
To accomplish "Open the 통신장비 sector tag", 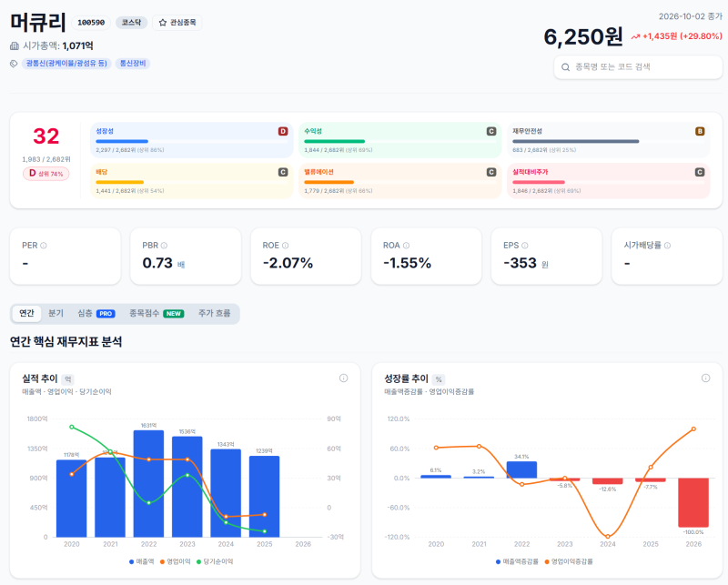I will (x=133, y=63).
